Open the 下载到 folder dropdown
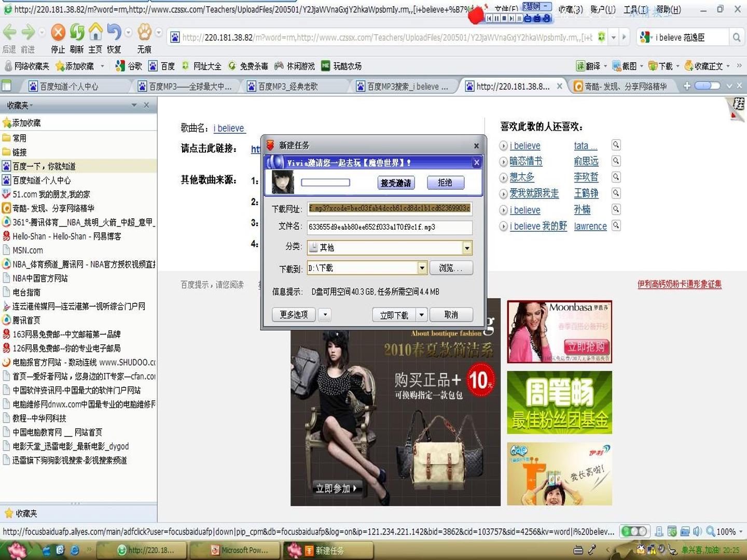 pos(422,268)
